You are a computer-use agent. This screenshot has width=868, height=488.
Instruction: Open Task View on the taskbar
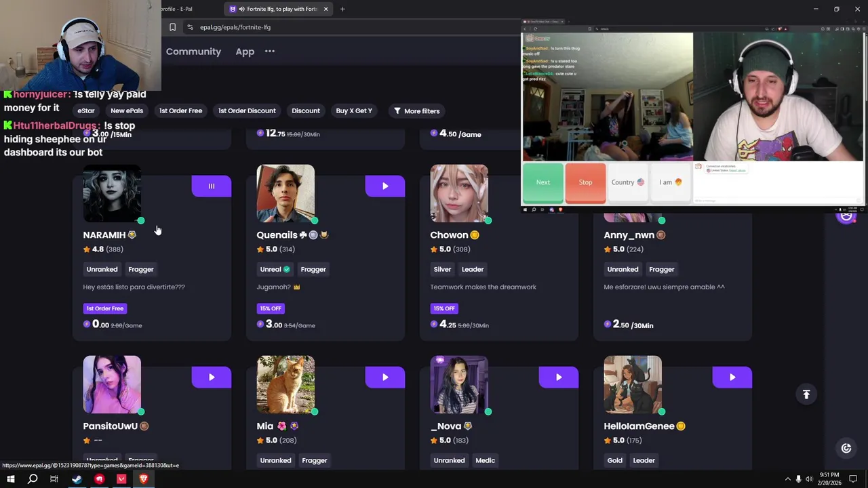coord(54,479)
